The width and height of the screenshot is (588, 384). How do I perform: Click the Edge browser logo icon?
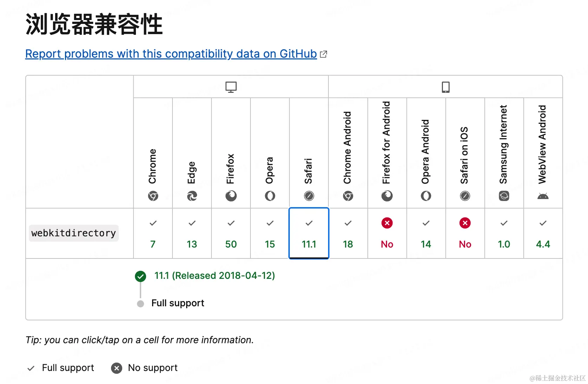(192, 196)
